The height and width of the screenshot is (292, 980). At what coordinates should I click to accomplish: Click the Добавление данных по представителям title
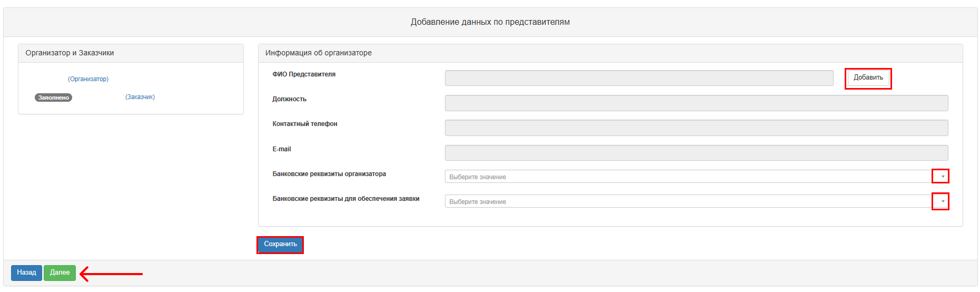tap(490, 22)
